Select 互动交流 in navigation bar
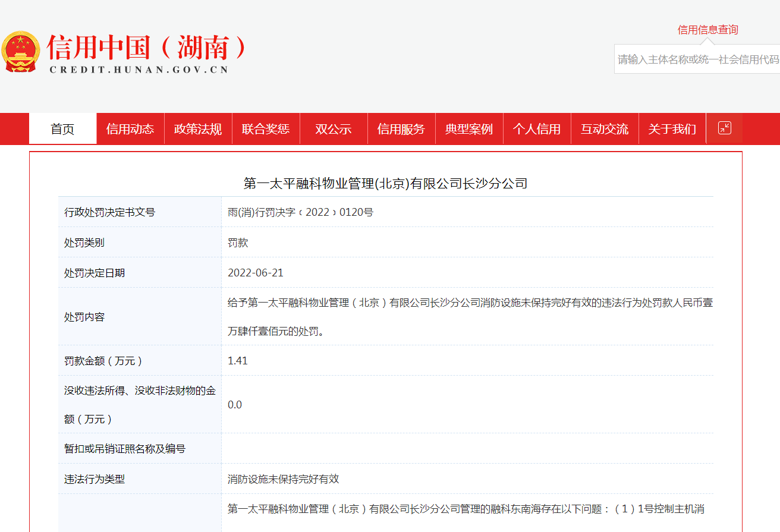The image size is (780, 532). [605, 129]
